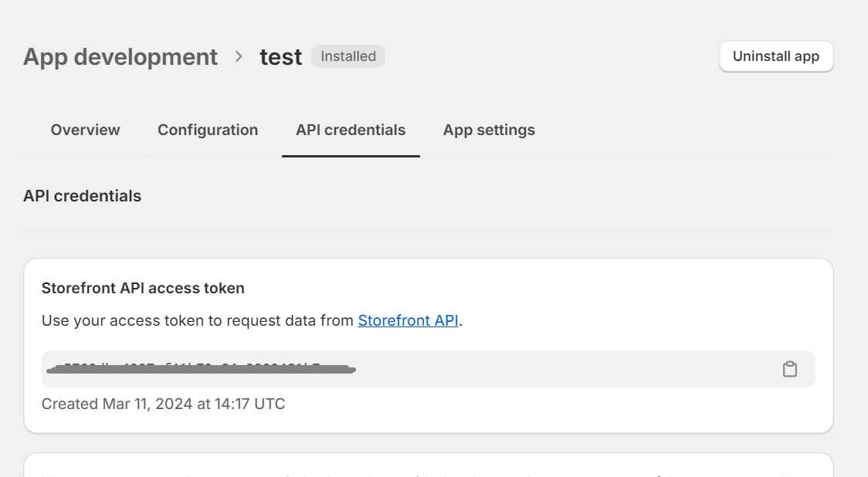The image size is (868, 477).
Task: Select the API credentials tab
Action: point(351,130)
